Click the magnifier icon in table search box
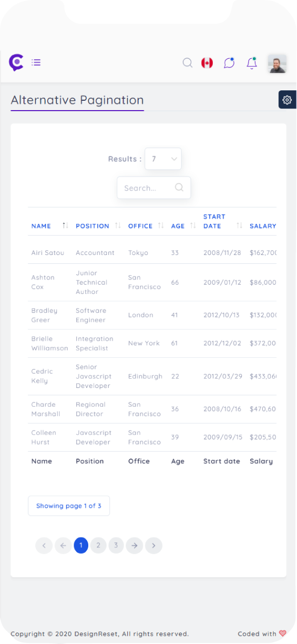Viewport: 297px width, 644px height. [179, 187]
